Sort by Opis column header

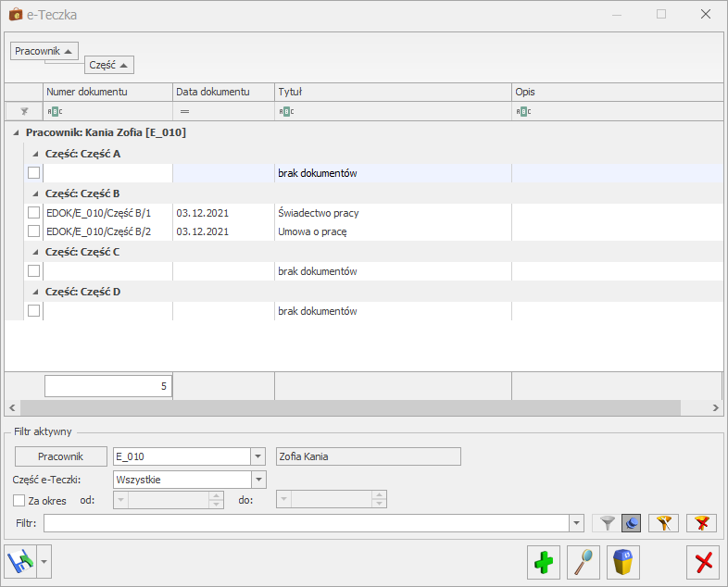tap(618, 92)
